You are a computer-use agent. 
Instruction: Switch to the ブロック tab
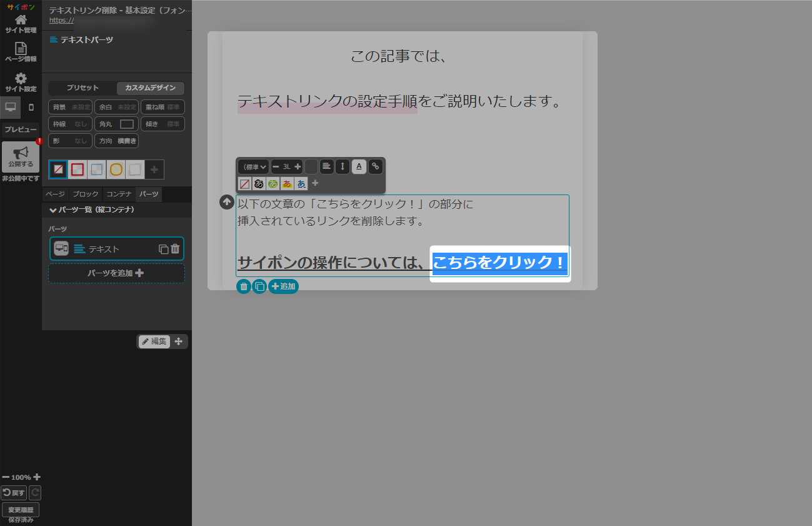click(86, 195)
